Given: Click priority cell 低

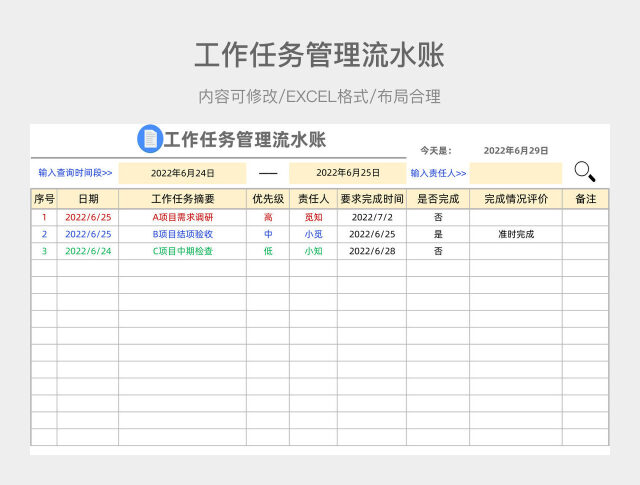Looking at the screenshot, I should (268, 251).
